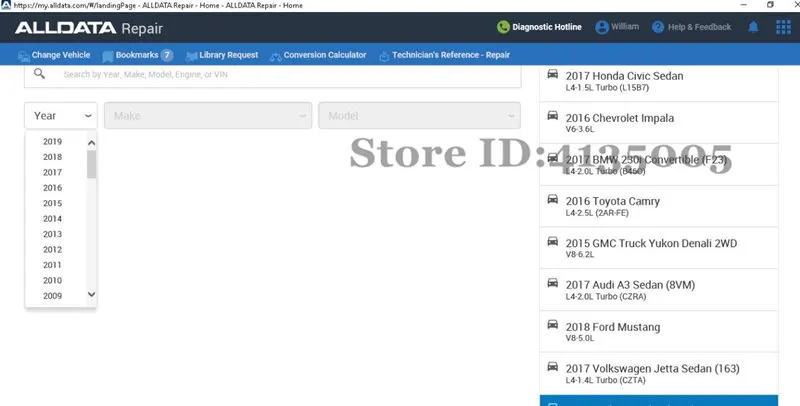Click the William account name

[625, 27]
